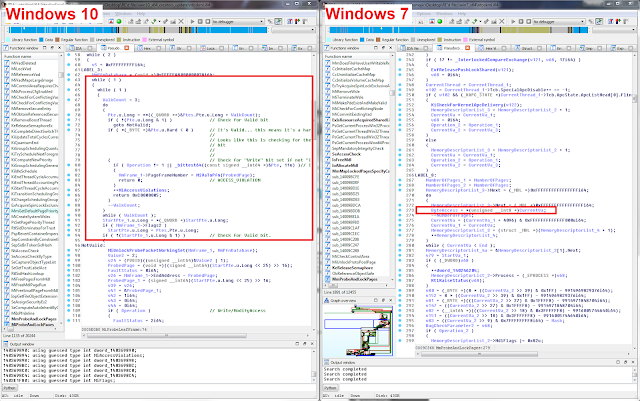640x401 pixels.
Task: Close the Pseudocode tab in Windows 10 IDA
Action: (127, 48)
